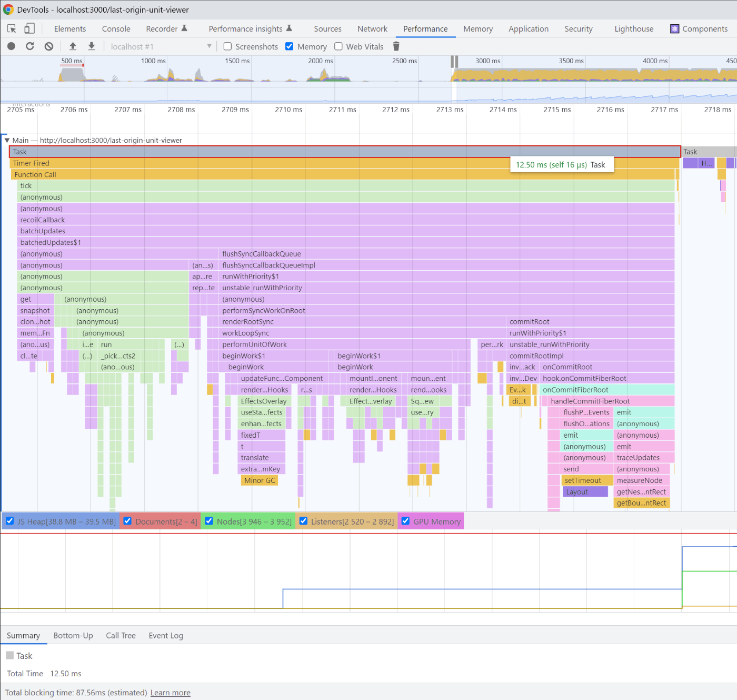Open the Console tab

116,28
